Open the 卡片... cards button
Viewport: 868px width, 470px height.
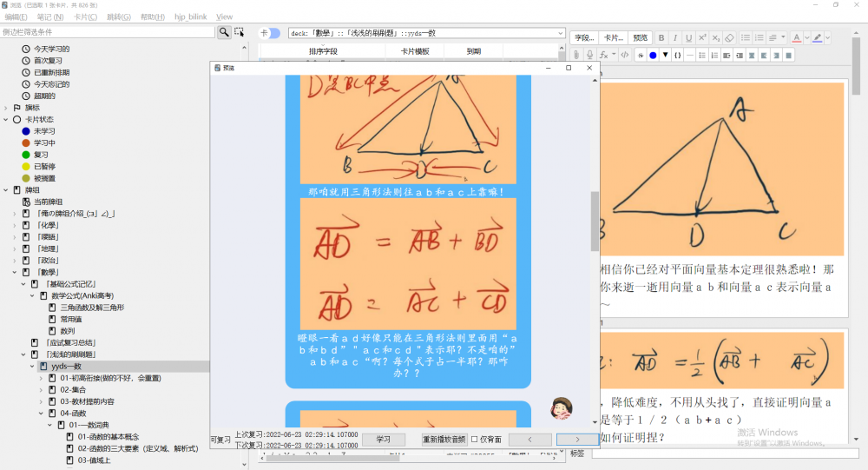(x=614, y=37)
